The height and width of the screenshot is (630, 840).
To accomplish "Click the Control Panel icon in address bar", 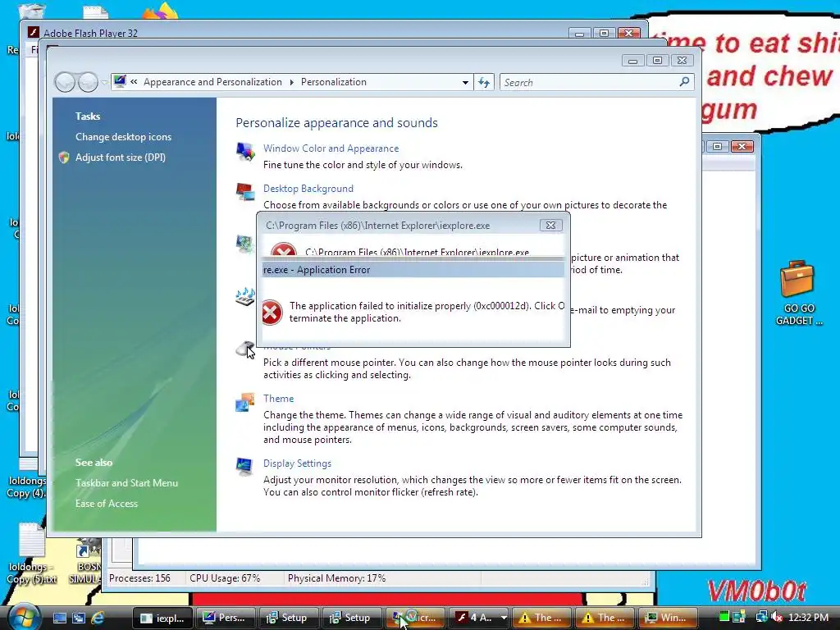I will click(x=120, y=82).
